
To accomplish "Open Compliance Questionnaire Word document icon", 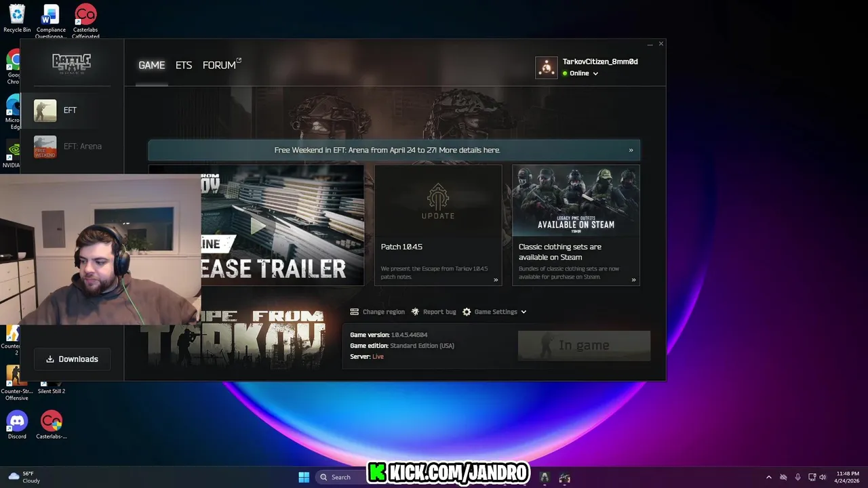I will click(x=51, y=21).
